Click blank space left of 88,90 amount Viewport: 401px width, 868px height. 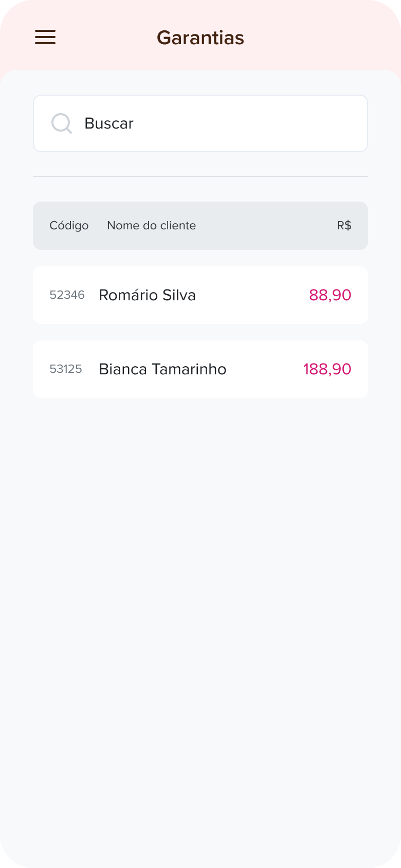252,295
